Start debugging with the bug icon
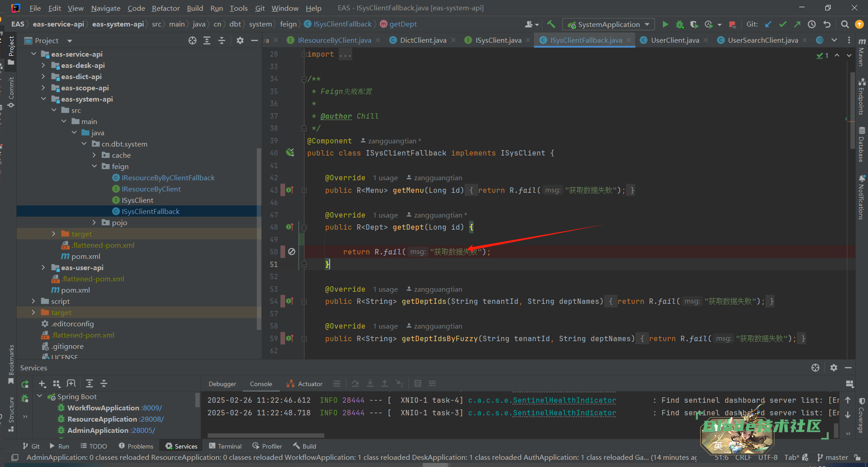This screenshot has height=467, width=868. tap(680, 24)
